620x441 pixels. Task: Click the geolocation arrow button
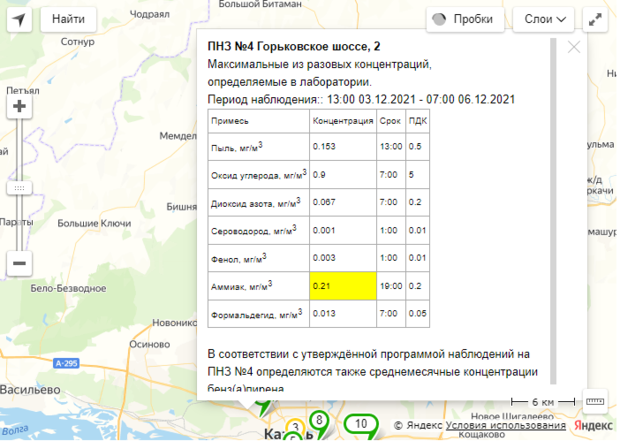pyautogui.click(x=18, y=19)
